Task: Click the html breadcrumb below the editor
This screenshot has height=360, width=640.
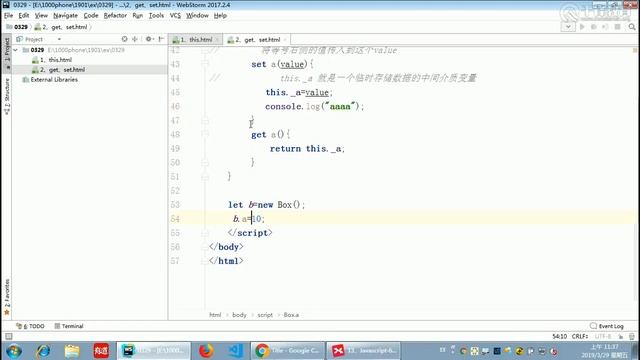Action: [x=215, y=315]
